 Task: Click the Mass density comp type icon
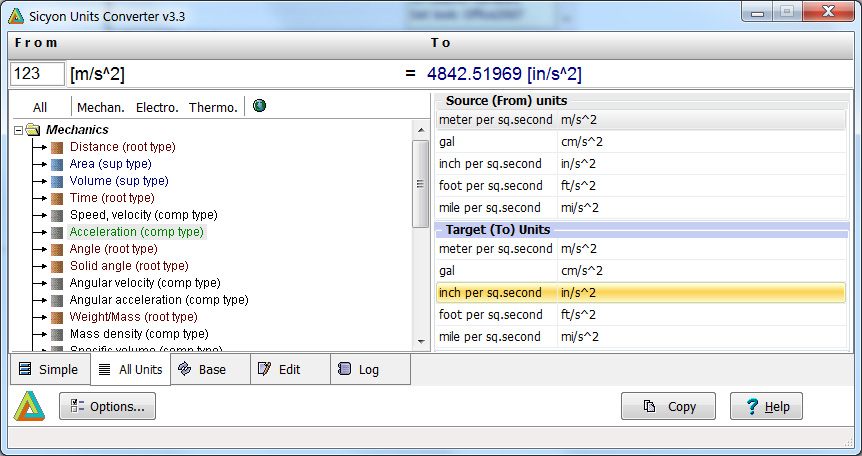click(x=57, y=335)
